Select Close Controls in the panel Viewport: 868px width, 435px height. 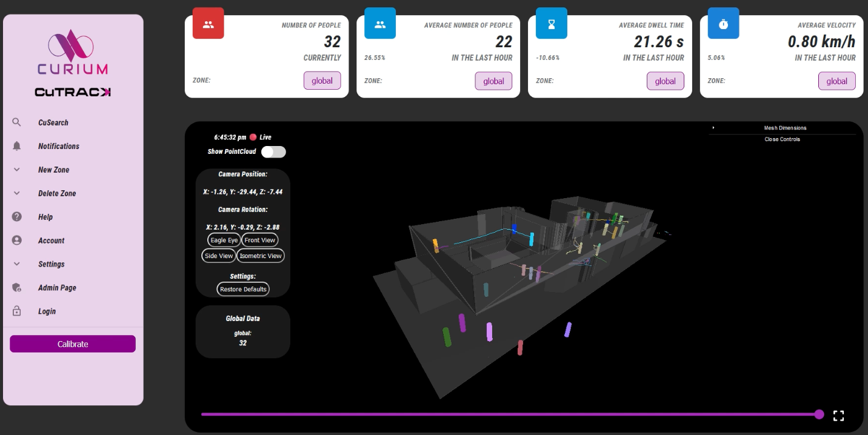coord(782,139)
